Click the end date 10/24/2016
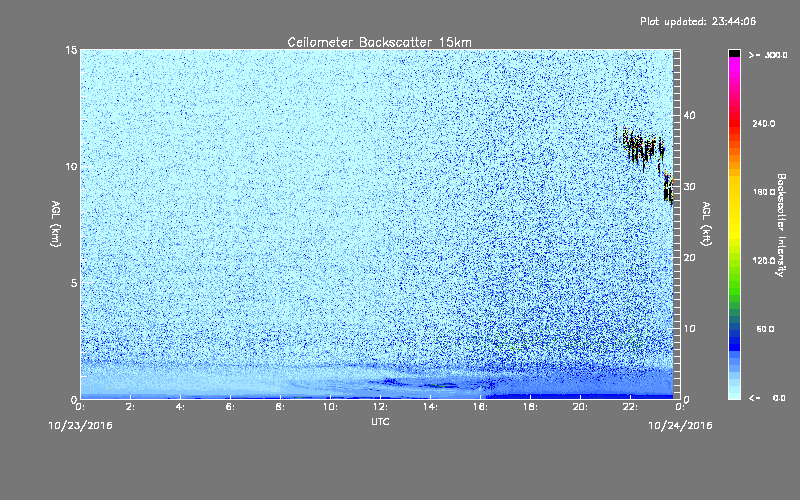The height and width of the screenshot is (500, 800). [x=680, y=425]
